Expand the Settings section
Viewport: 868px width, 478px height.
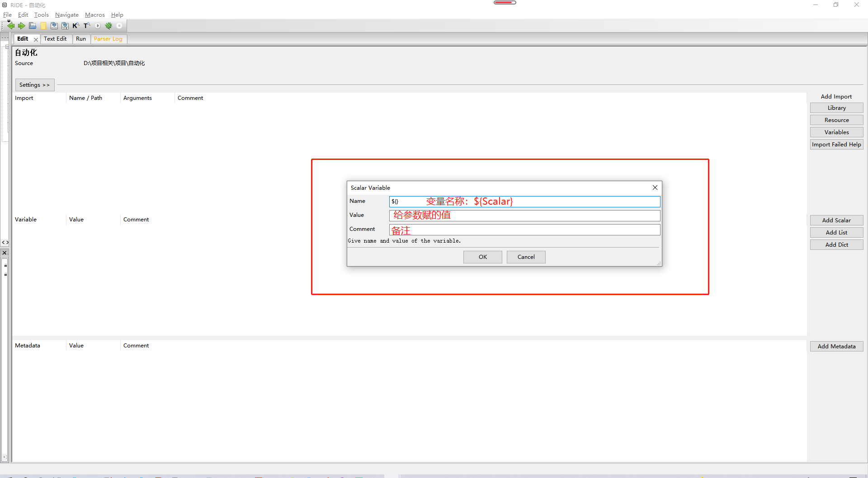(x=35, y=85)
